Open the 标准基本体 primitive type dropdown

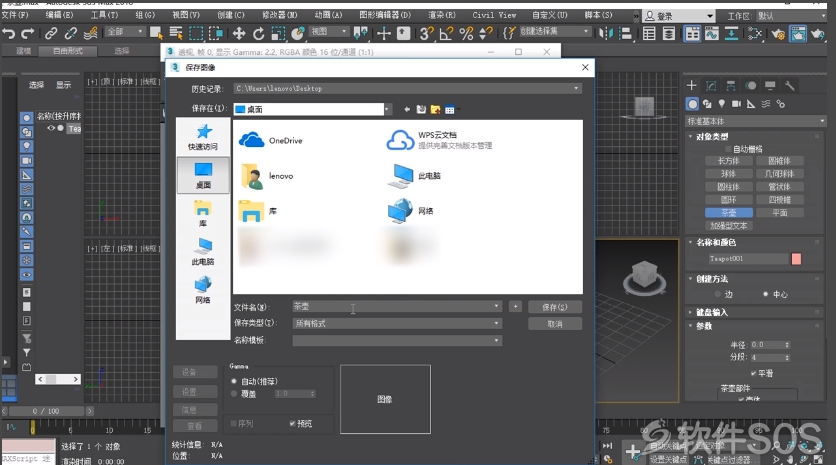pos(755,121)
